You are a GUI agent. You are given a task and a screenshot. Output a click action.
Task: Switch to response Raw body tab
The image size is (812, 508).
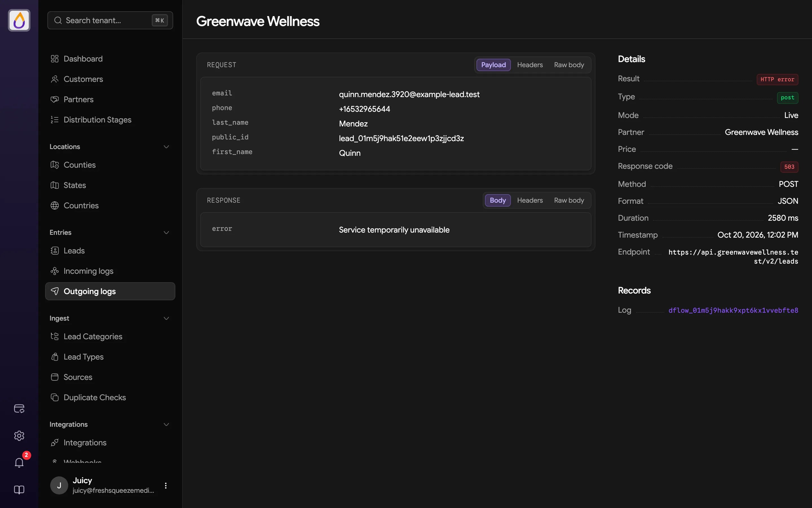point(569,200)
